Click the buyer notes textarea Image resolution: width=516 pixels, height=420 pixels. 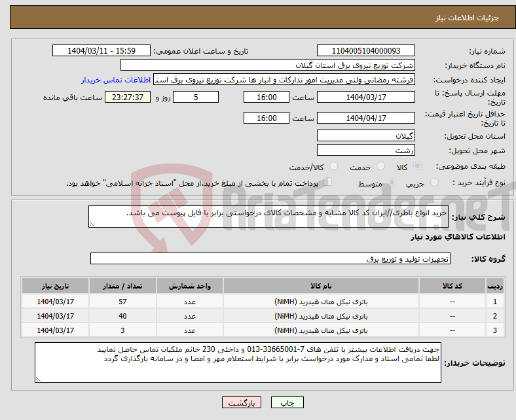(x=238, y=362)
